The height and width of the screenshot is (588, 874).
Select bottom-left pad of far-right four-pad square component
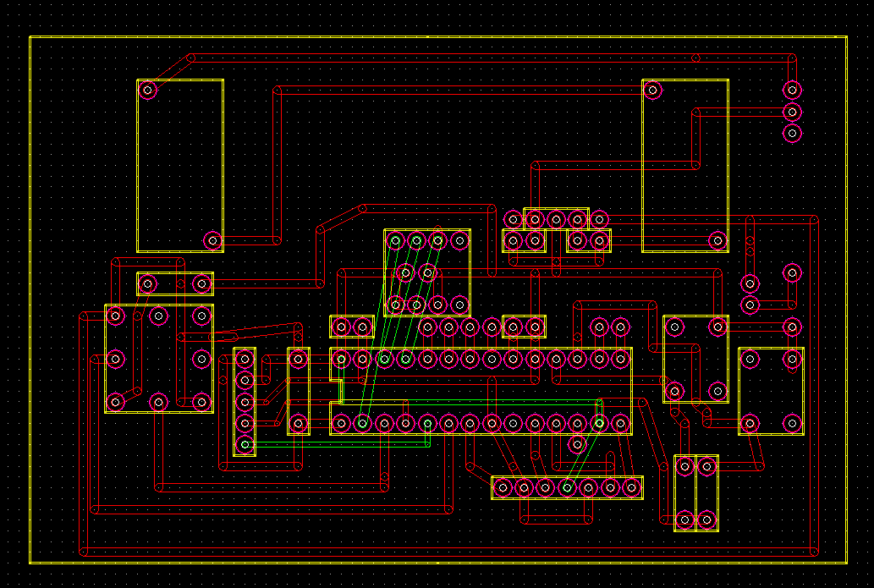(750, 423)
